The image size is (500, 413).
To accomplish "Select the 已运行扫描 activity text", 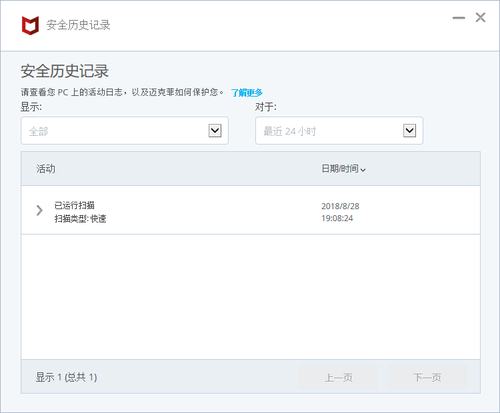I will tap(74, 205).
